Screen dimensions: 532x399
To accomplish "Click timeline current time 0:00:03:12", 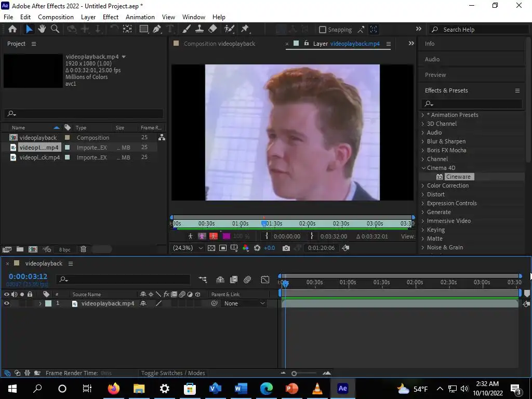I will pos(28,276).
